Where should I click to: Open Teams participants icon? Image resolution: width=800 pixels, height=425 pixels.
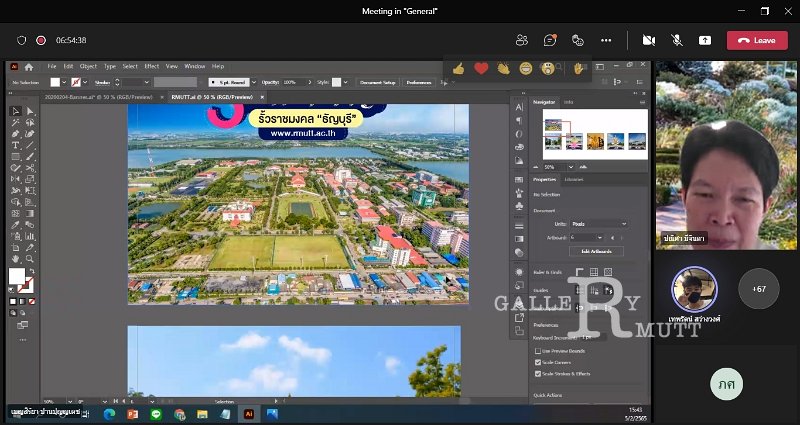coord(521,40)
